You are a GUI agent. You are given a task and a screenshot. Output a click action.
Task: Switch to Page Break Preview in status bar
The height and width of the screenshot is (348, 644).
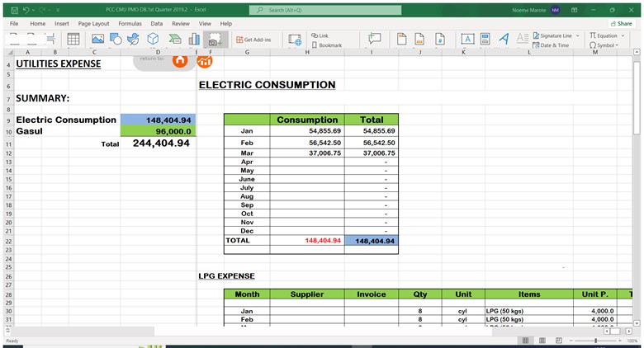click(x=559, y=341)
